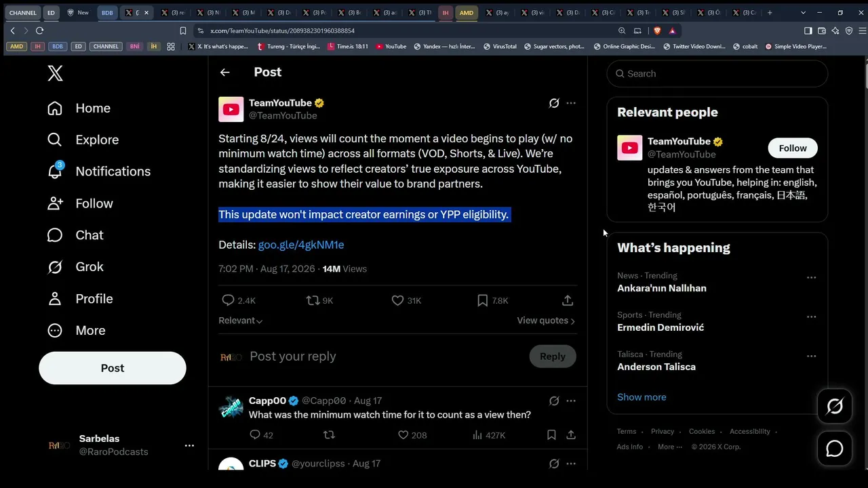The width and height of the screenshot is (868, 488).
Task: Click the Search input field
Action: click(x=717, y=74)
